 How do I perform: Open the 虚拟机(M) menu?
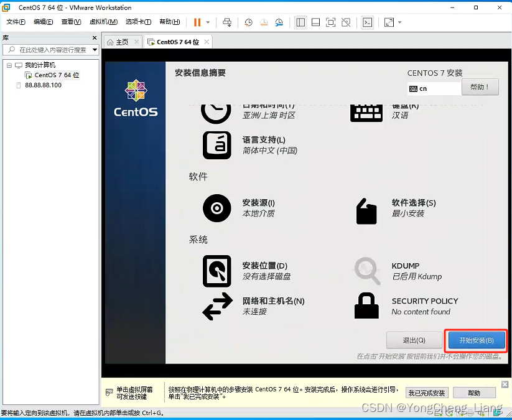coord(103,22)
